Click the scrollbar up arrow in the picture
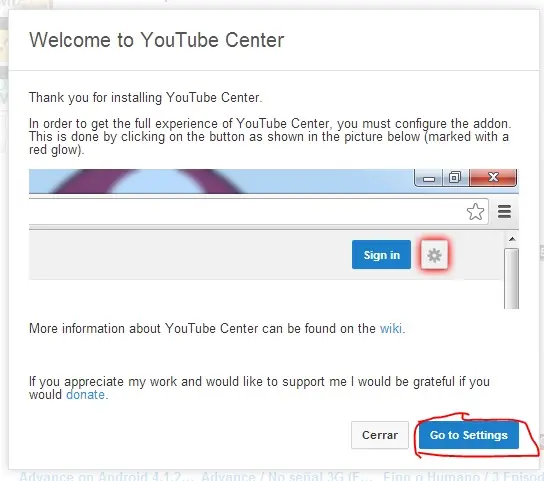 (512, 239)
